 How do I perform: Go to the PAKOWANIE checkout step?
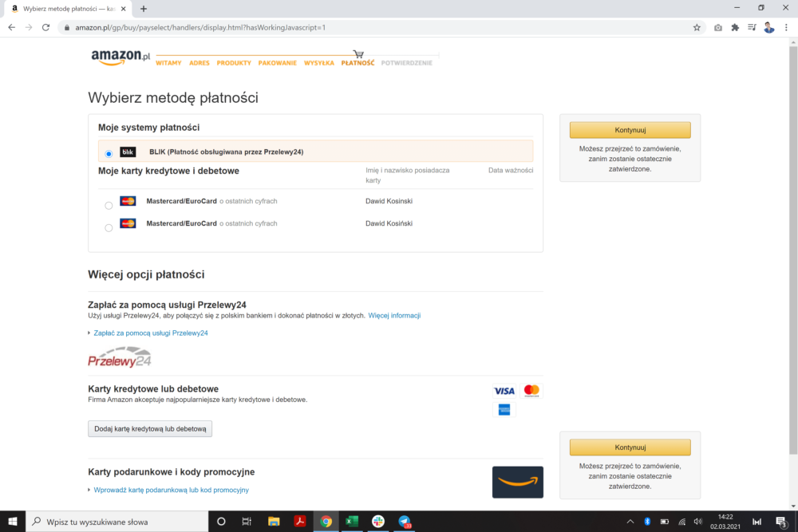278,63
